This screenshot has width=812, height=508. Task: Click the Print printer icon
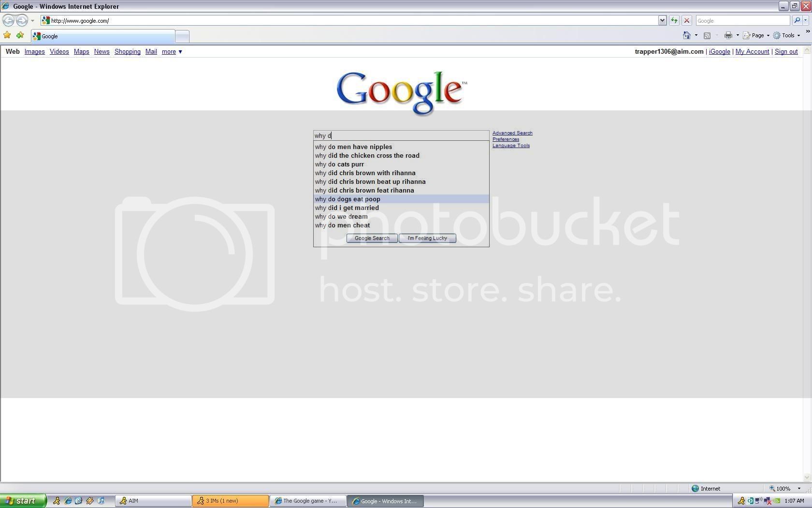click(x=728, y=35)
